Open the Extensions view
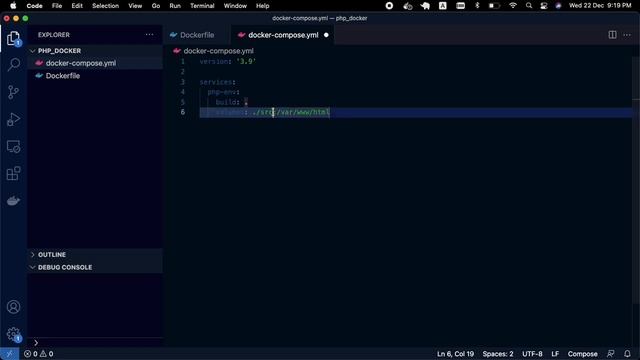The image size is (640, 360). click(13, 173)
